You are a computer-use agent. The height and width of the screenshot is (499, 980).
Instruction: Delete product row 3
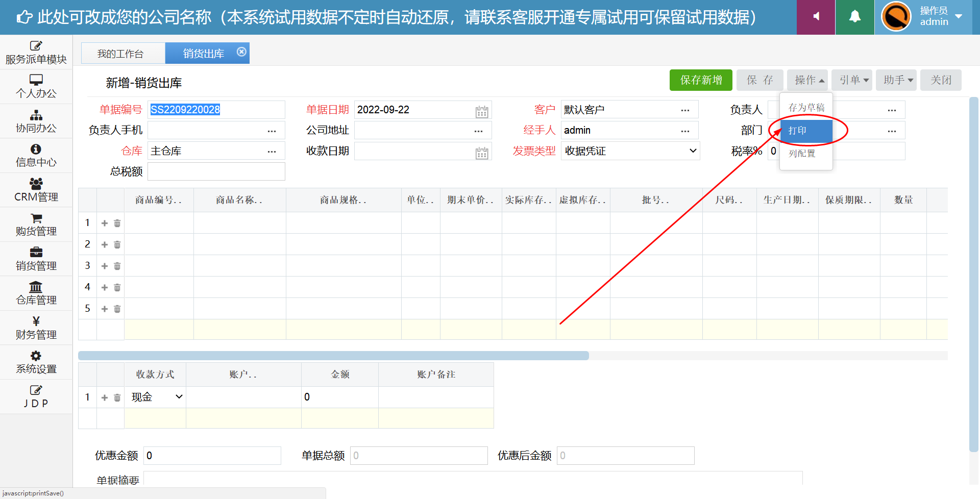[x=117, y=266]
